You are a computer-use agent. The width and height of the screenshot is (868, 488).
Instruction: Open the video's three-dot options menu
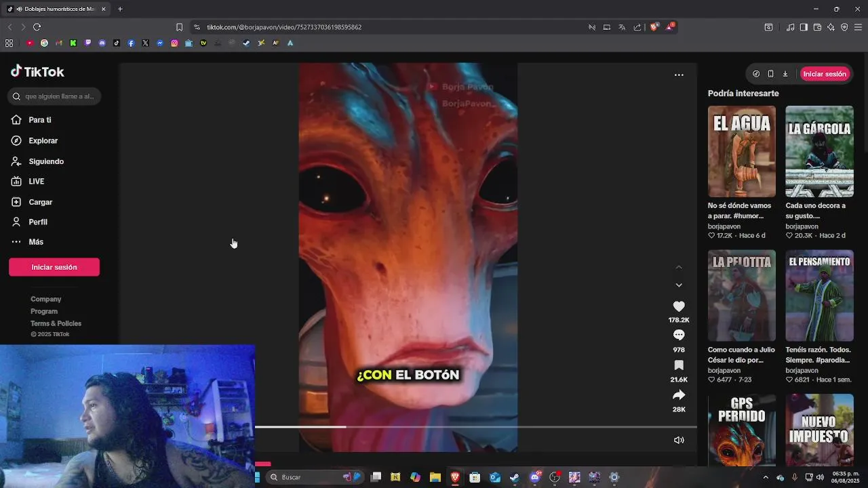679,75
